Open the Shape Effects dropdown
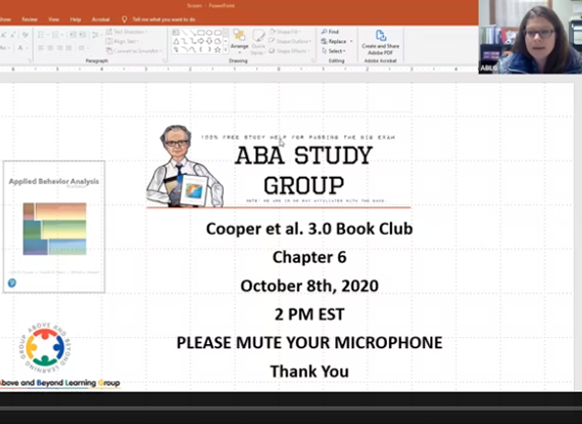The height and width of the screenshot is (424, 582). point(290,51)
